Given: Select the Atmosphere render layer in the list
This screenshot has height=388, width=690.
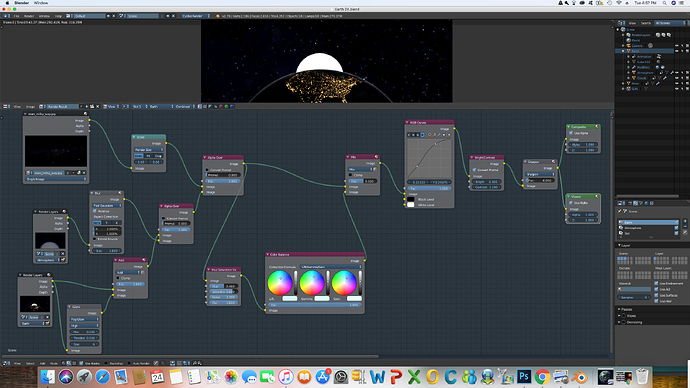Looking at the screenshot, I should point(649,228).
